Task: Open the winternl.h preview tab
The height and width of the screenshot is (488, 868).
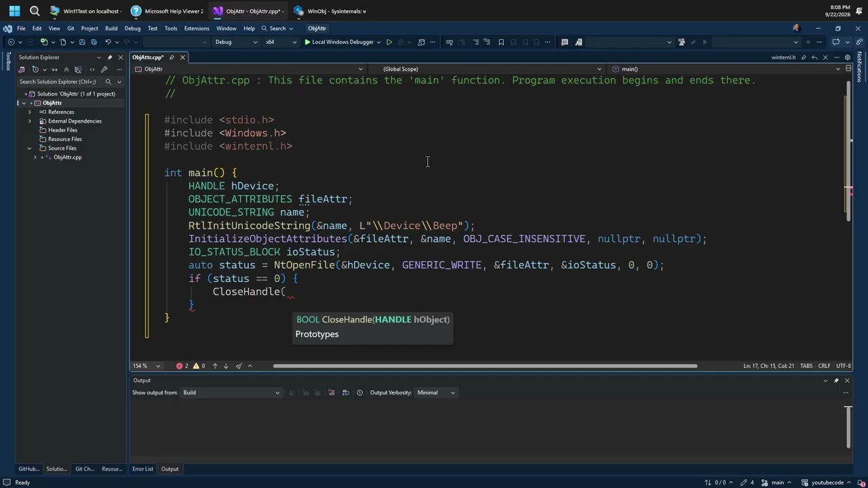Action: tap(783, 58)
